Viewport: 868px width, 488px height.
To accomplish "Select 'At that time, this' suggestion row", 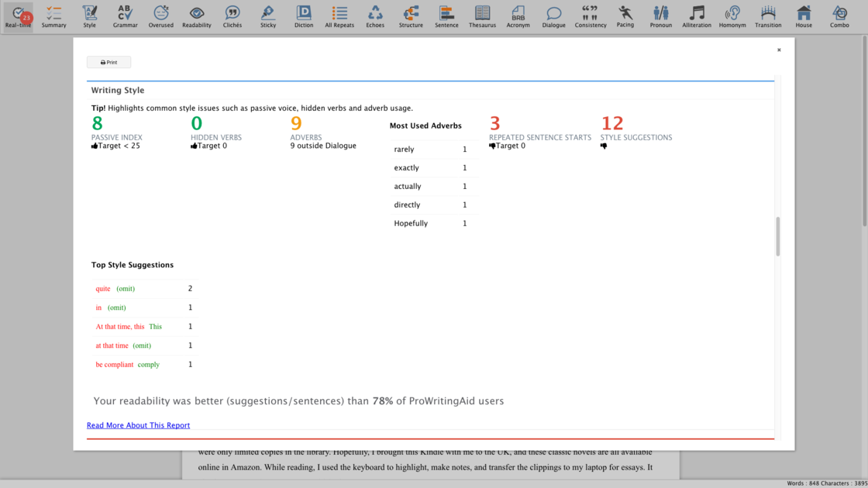I will tap(144, 326).
